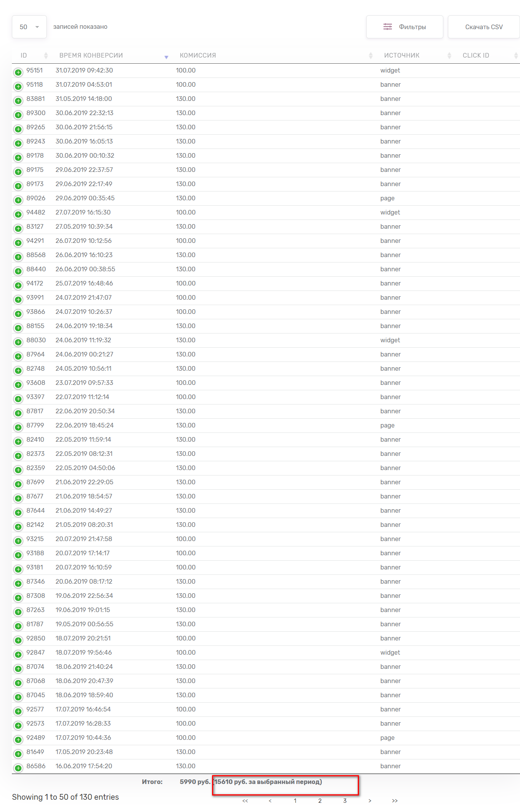This screenshot has height=812, width=520.
Task: Open the Фильтры filters button
Action: tap(405, 27)
